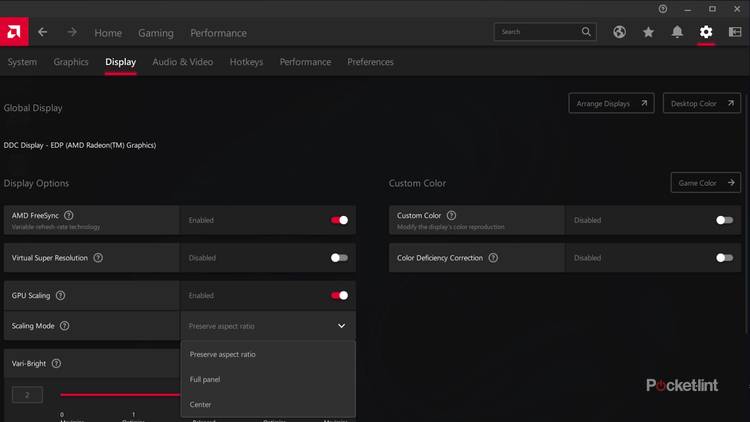The height and width of the screenshot is (422, 750).
Task: Click help icon next to AMD FreeSync
Action: [x=68, y=215]
